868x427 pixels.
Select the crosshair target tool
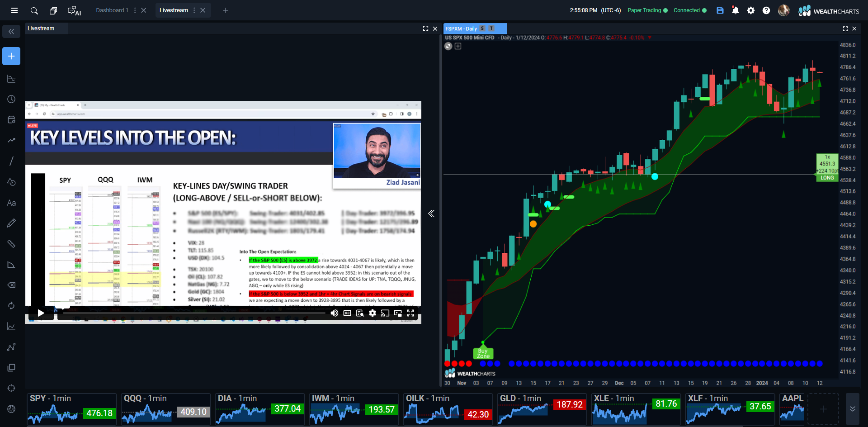point(11,388)
